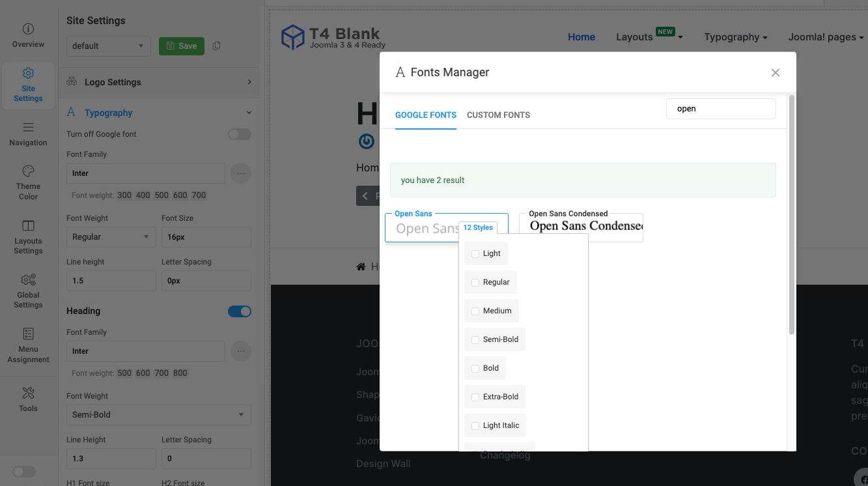868x486 pixels.
Task: Click the Heading Letter Spacing 0 field
Action: (x=206, y=459)
